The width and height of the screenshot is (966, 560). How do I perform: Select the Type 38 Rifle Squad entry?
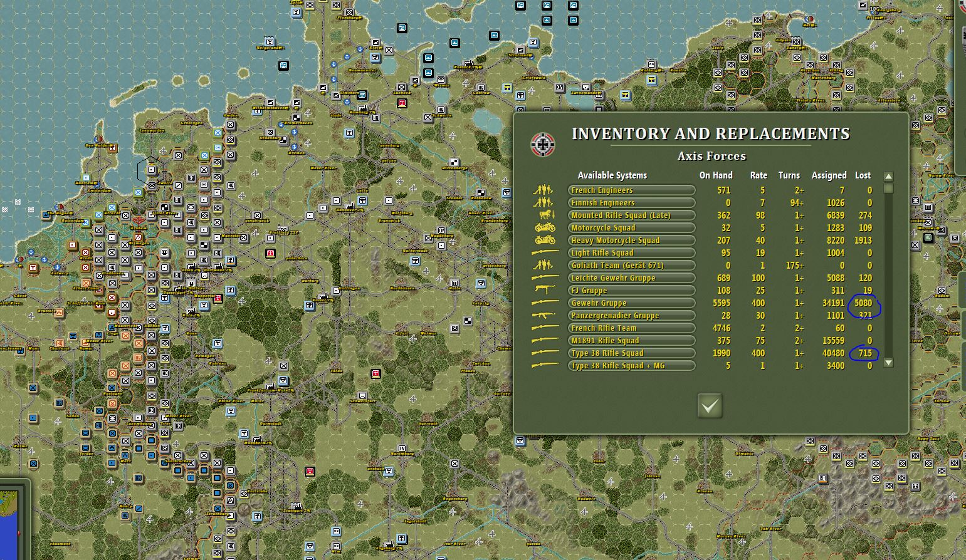[x=631, y=353]
